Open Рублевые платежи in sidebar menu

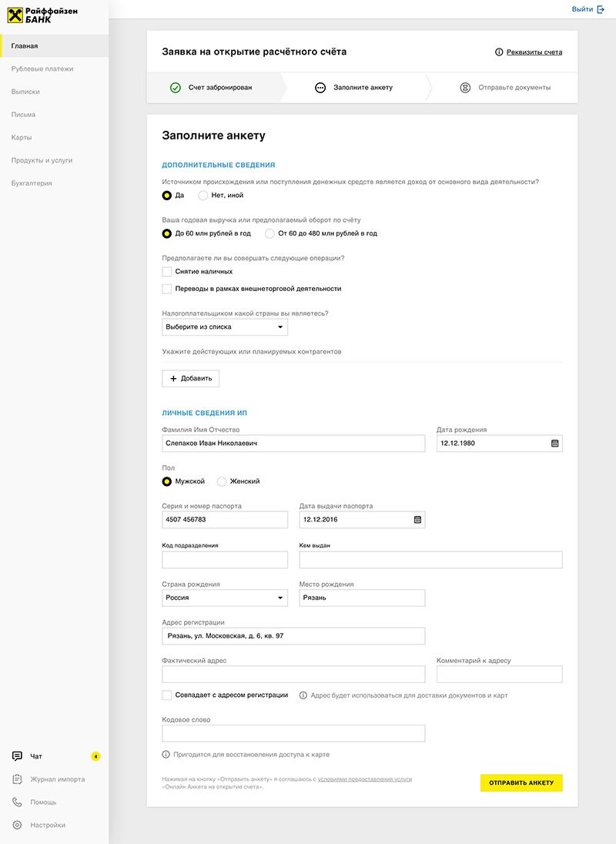coord(42,69)
